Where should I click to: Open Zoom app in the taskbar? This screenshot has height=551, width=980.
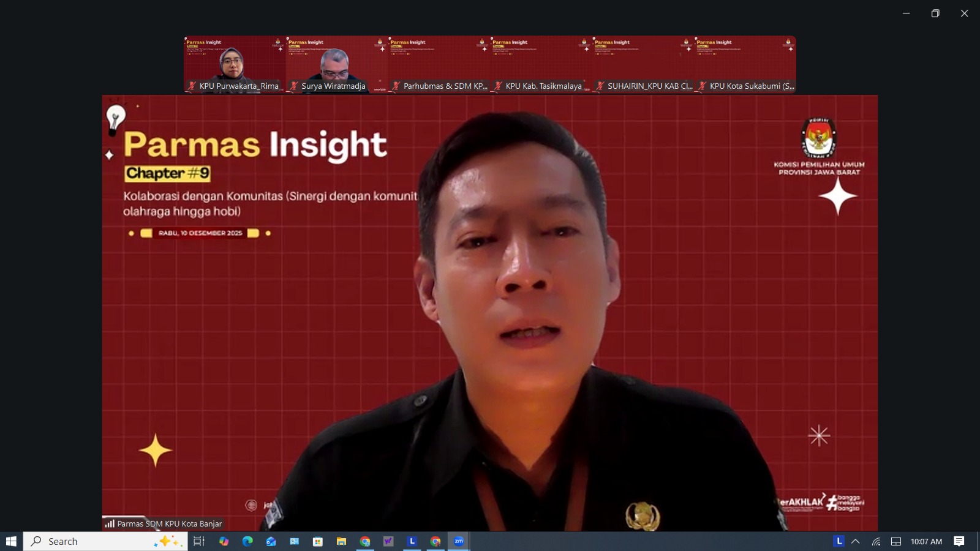[x=458, y=541]
